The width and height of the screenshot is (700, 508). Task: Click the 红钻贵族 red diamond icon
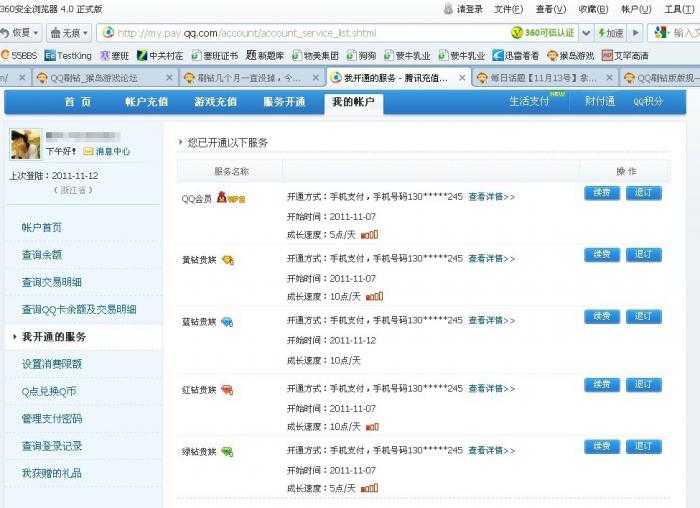227,390
